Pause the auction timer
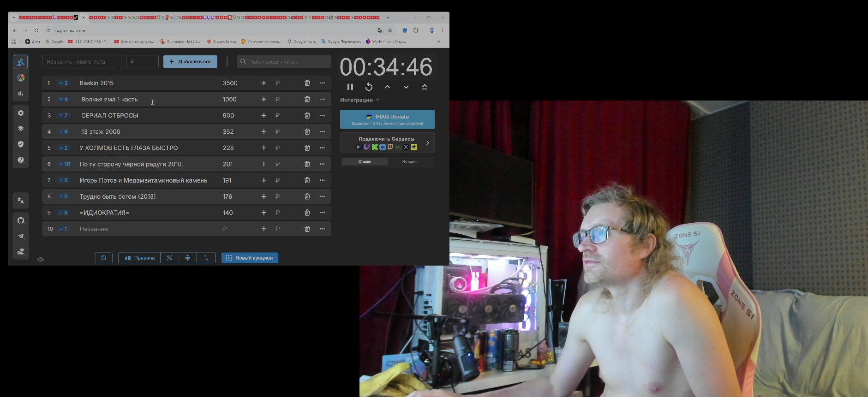868x397 pixels. pyautogui.click(x=350, y=87)
